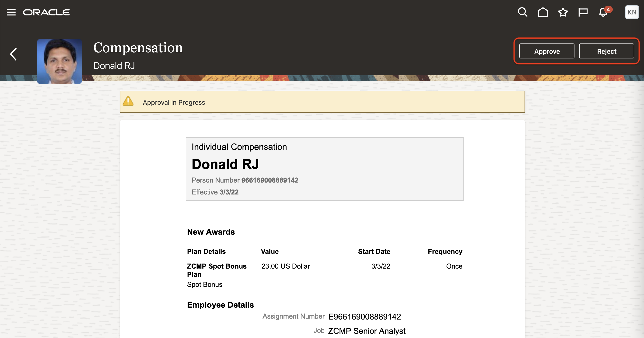Approve the compensation request

[x=547, y=51]
